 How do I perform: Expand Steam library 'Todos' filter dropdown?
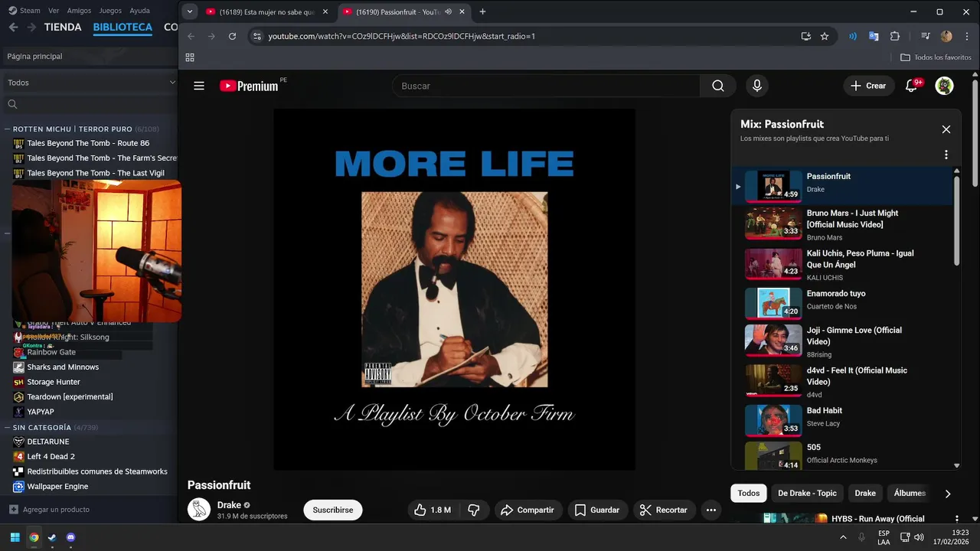pos(90,83)
